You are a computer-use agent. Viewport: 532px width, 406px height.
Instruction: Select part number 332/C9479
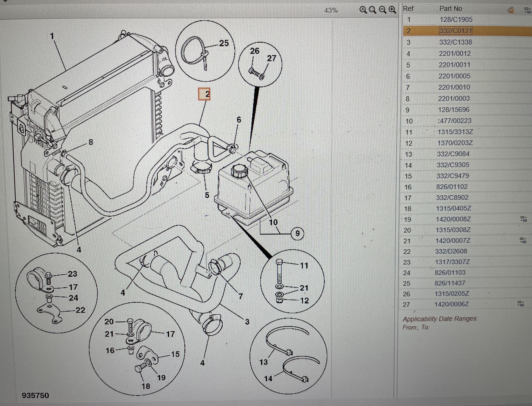[453, 176]
